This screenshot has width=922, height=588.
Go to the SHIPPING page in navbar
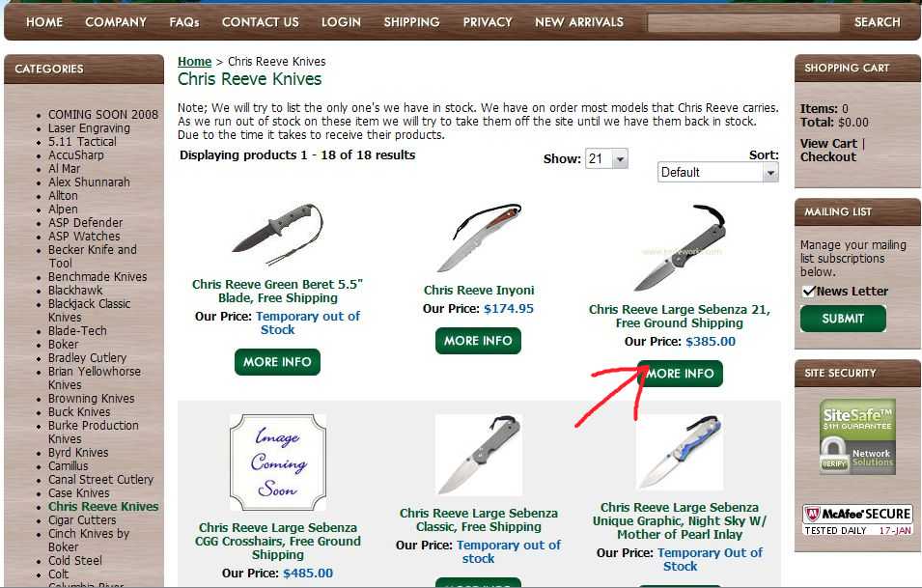pos(411,22)
